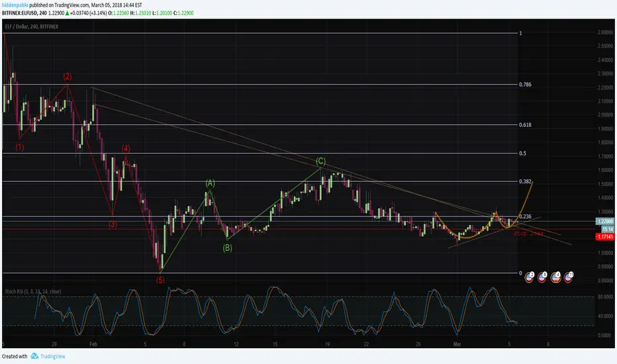The height and width of the screenshot is (364, 617).
Task: Select the red wave label (5)
Action: (x=160, y=280)
